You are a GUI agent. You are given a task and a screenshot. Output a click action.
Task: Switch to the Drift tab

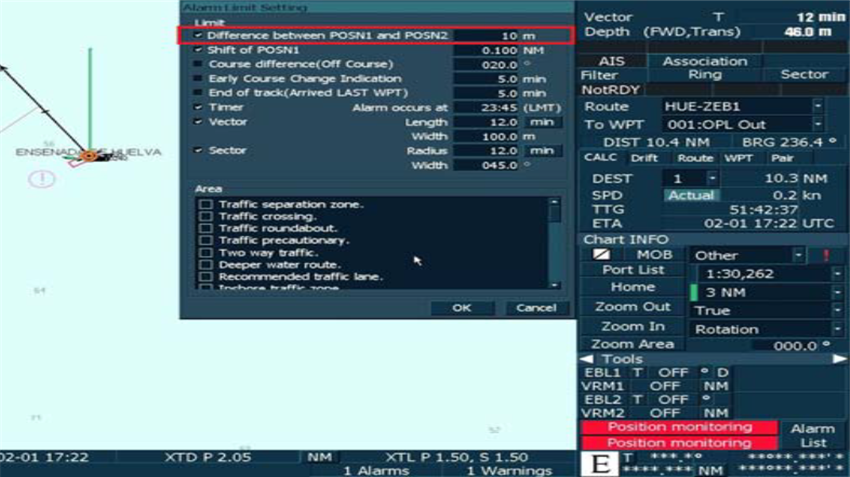click(644, 158)
